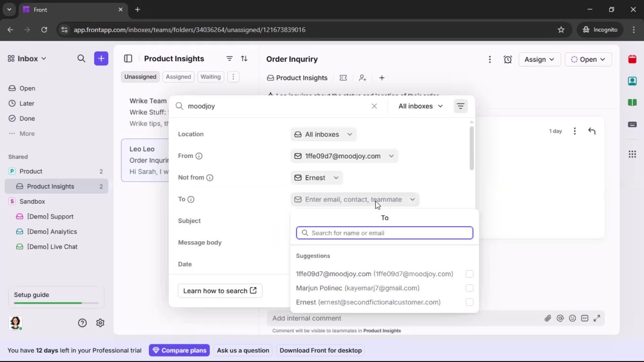Open the sort order icon in Product Insights
The height and width of the screenshot is (362, 644).
[x=245, y=58]
